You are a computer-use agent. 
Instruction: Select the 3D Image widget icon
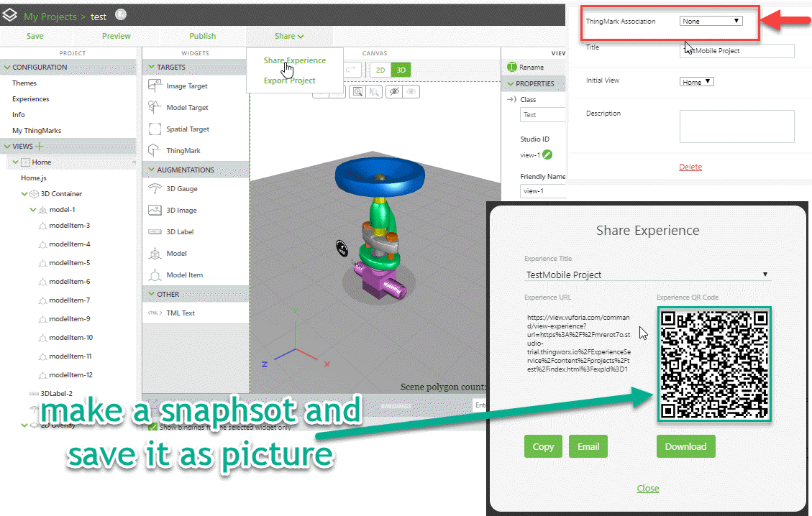(x=155, y=210)
